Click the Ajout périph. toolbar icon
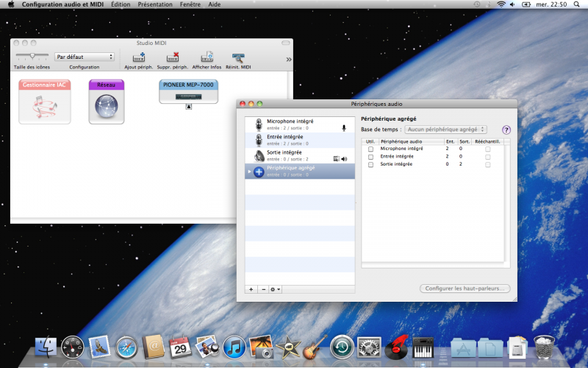 coord(138,57)
